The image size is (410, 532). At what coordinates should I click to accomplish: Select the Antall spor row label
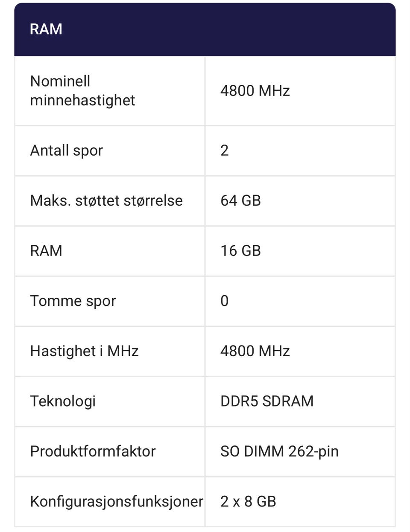66,151
